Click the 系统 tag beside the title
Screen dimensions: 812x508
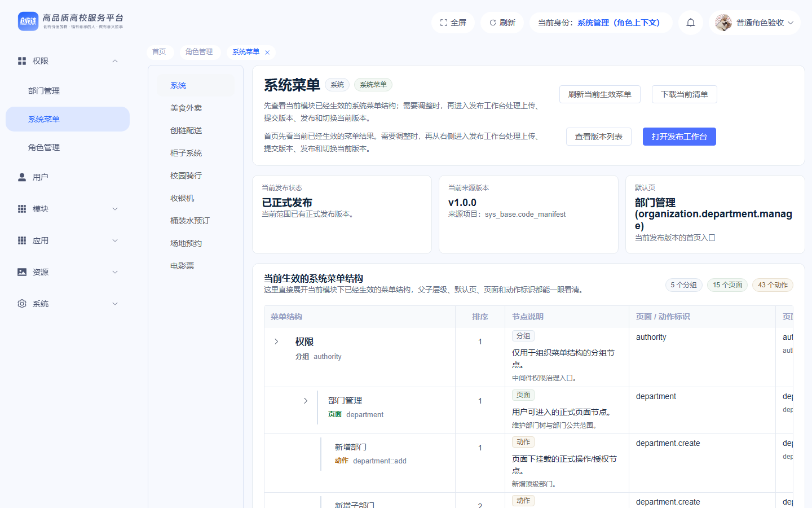click(x=337, y=85)
